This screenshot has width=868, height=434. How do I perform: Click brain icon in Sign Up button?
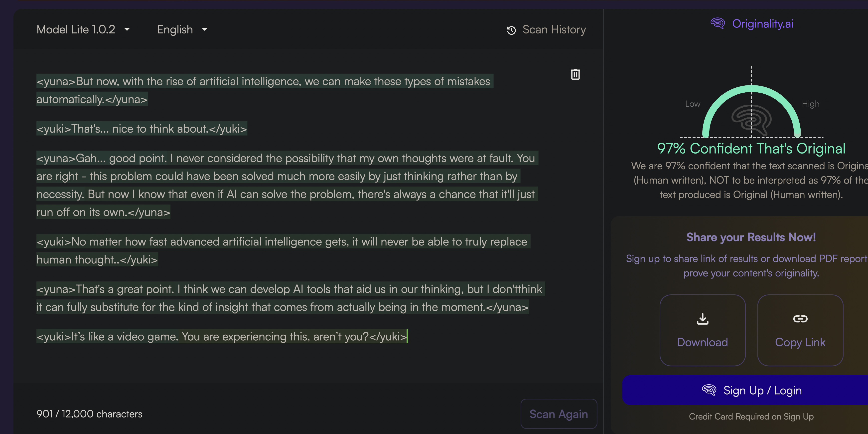tap(709, 390)
